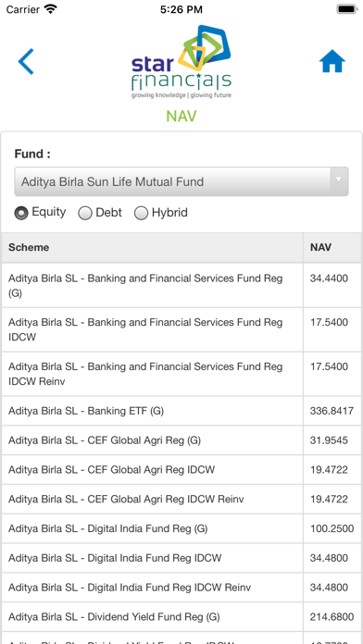Select the Debt radio button
Screen dimensions: 363x644
pyautogui.click(x=85, y=213)
